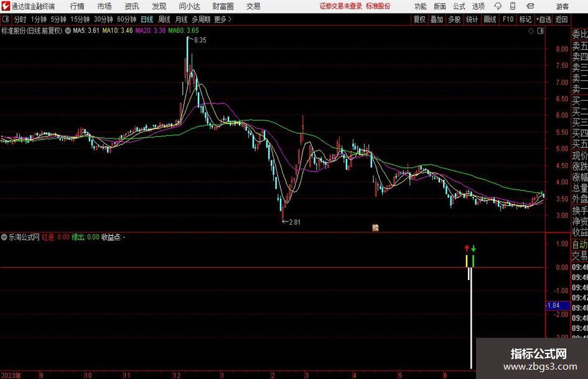This screenshot has width=588, height=379.
Task: Open the headset customer service icon
Action: tap(498, 6)
